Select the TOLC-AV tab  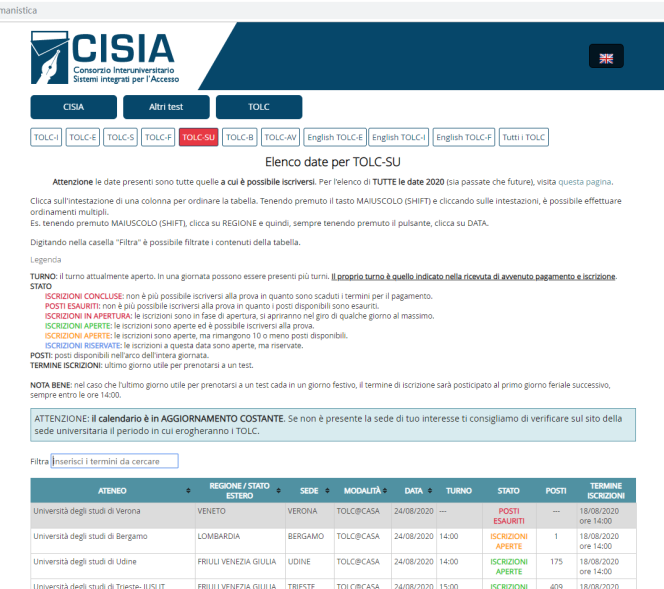click(280, 137)
